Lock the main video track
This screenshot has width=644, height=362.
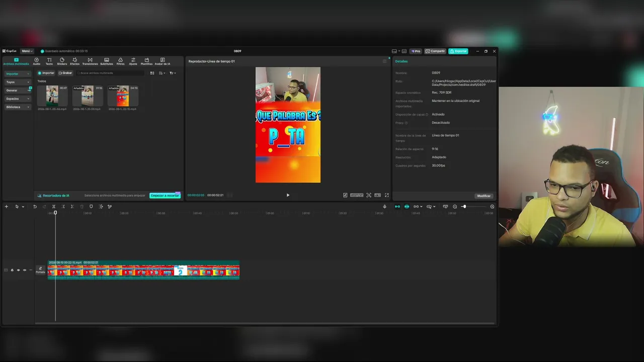[12, 270]
